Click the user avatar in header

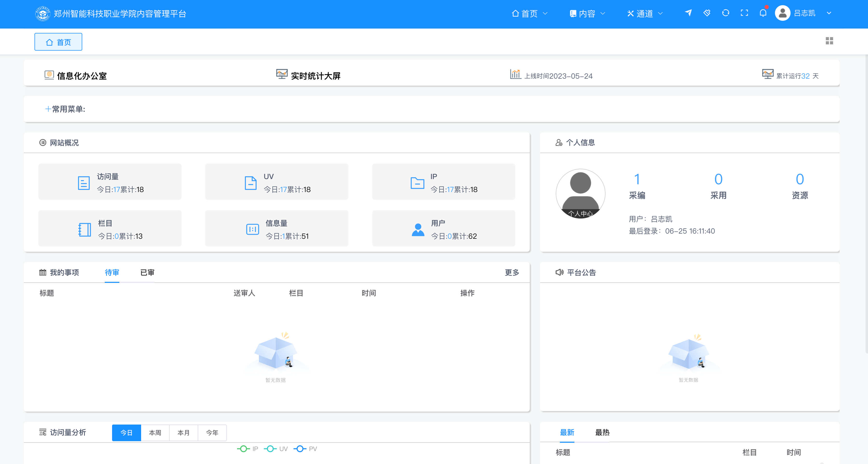[x=782, y=13]
